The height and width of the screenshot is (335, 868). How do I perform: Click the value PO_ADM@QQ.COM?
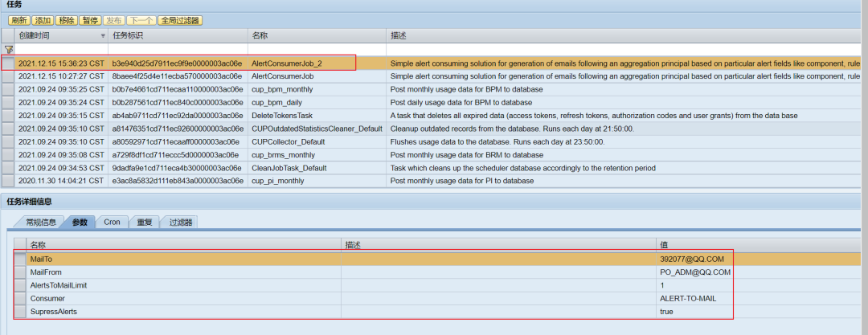[x=695, y=272]
